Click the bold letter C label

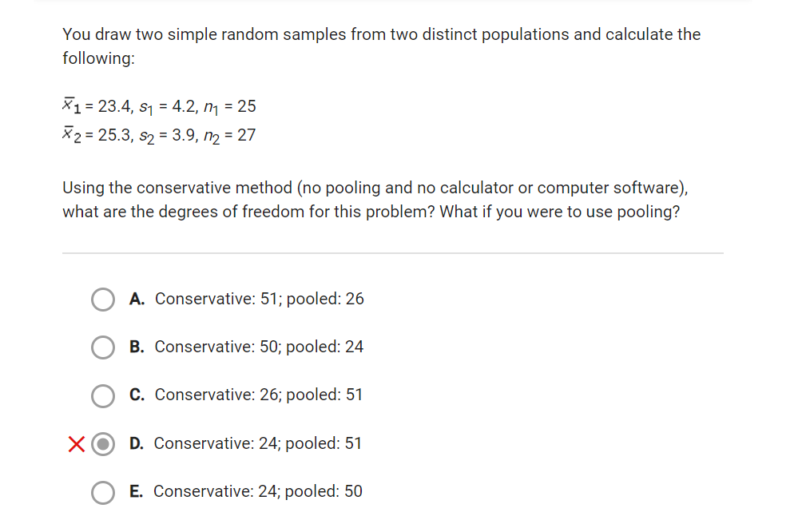[137, 395]
